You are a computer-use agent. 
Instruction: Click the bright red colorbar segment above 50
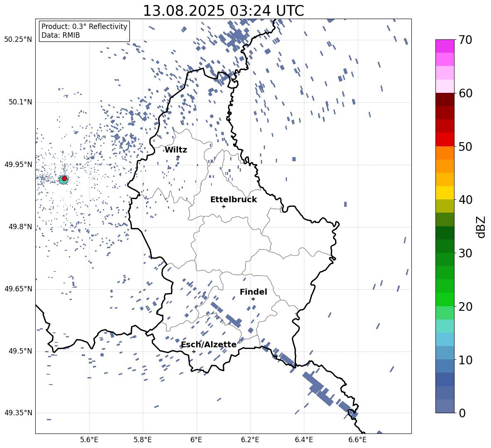coord(445,140)
